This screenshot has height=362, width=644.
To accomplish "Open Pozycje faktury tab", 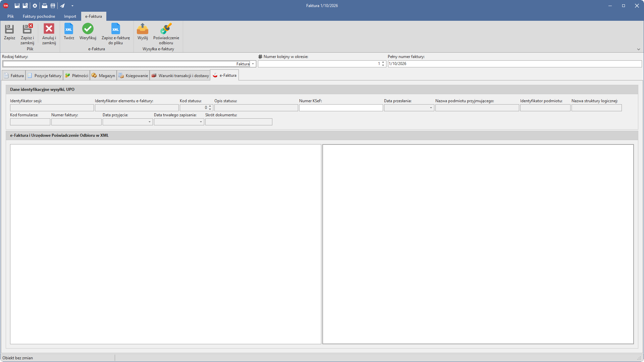I will click(45, 76).
